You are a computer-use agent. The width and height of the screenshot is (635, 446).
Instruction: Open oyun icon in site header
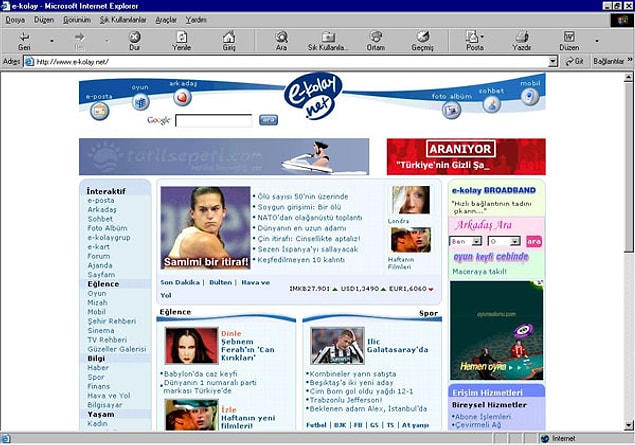coord(141,102)
